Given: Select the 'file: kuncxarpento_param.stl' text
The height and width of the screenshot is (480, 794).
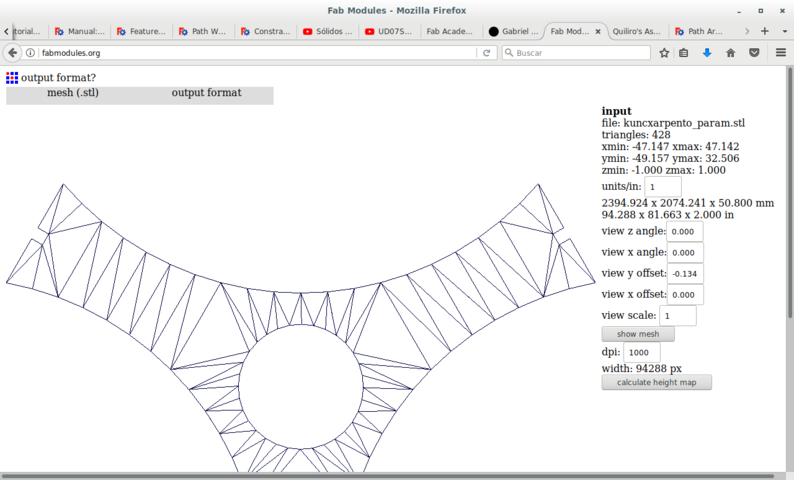Looking at the screenshot, I should click(x=673, y=123).
